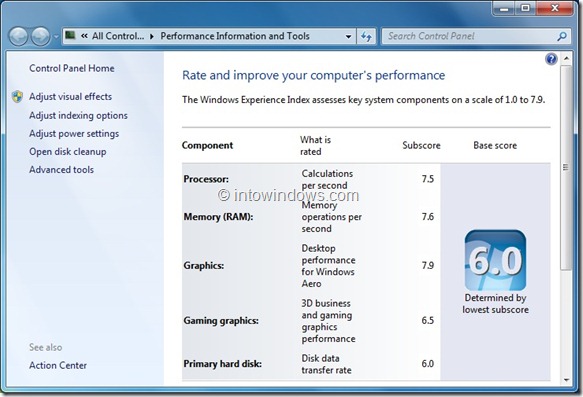Click the shield icon beside Adjust visual effects
583x397 pixels.
point(17,97)
